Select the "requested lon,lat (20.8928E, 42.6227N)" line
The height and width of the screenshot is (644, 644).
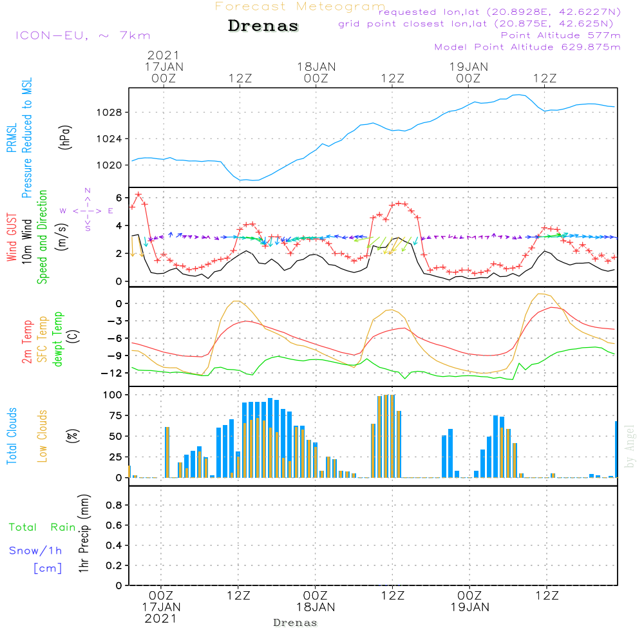500,12
